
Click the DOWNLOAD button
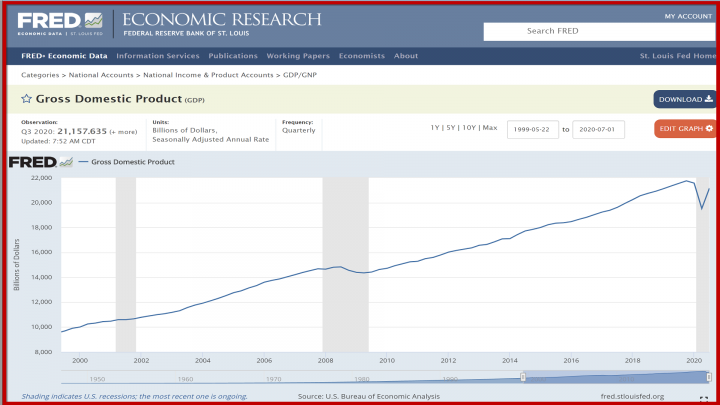[x=685, y=99]
